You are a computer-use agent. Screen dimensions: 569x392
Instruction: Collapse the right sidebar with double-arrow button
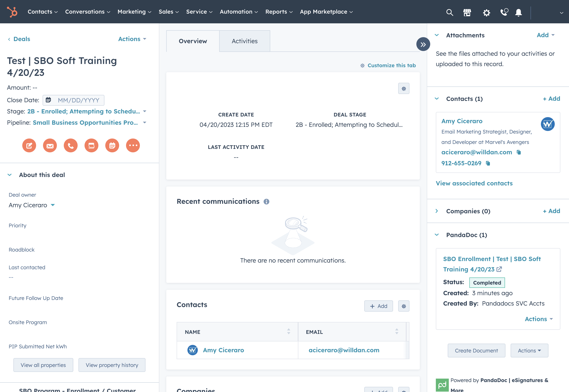pos(423,44)
